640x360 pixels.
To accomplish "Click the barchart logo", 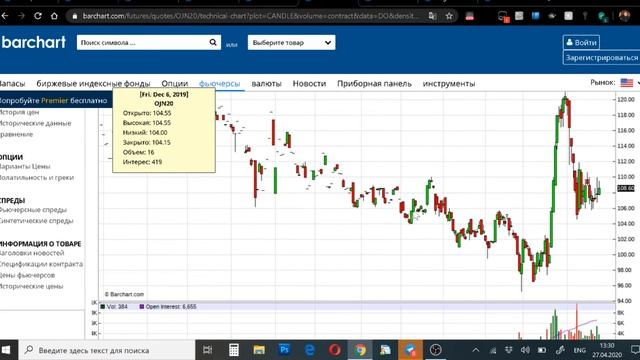I will point(33,42).
